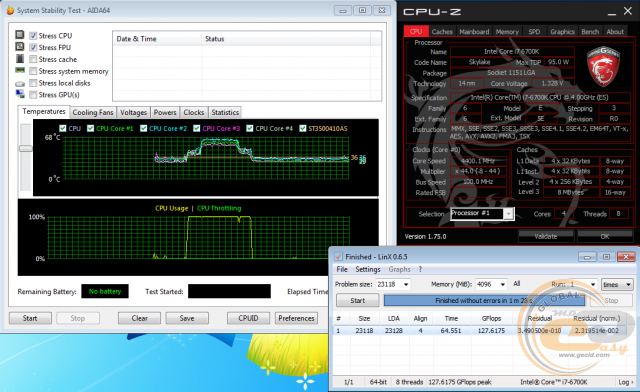This screenshot has height=392, width=640.
Task: Toggle the CPU Core #1 graph checkbox
Action: click(x=91, y=128)
